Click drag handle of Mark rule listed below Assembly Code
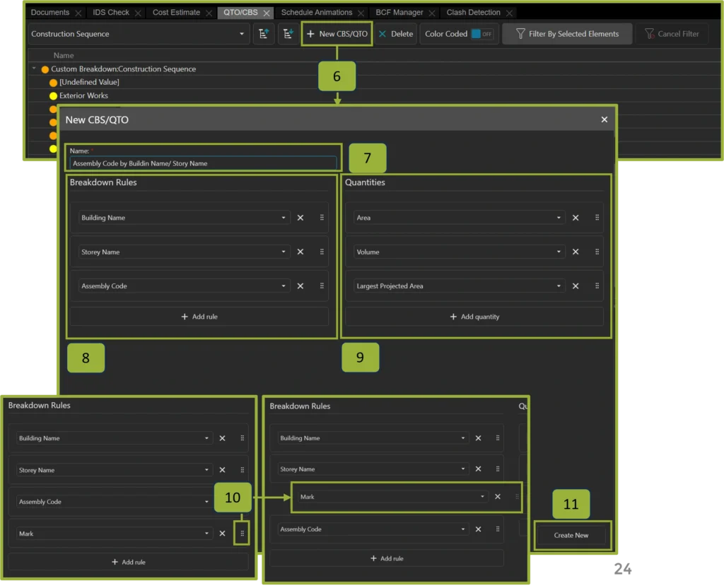 pos(242,534)
